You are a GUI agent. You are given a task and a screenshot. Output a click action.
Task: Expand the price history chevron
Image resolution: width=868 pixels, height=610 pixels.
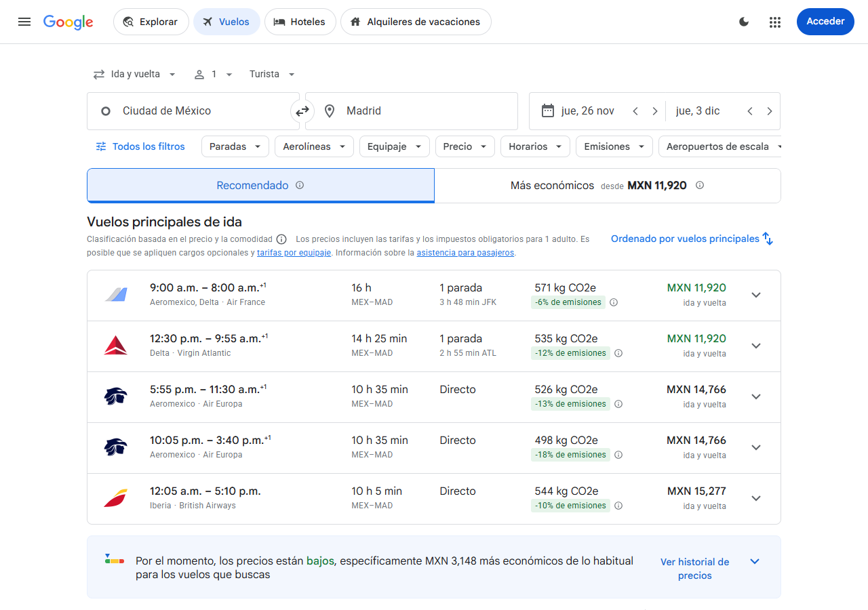click(x=755, y=561)
